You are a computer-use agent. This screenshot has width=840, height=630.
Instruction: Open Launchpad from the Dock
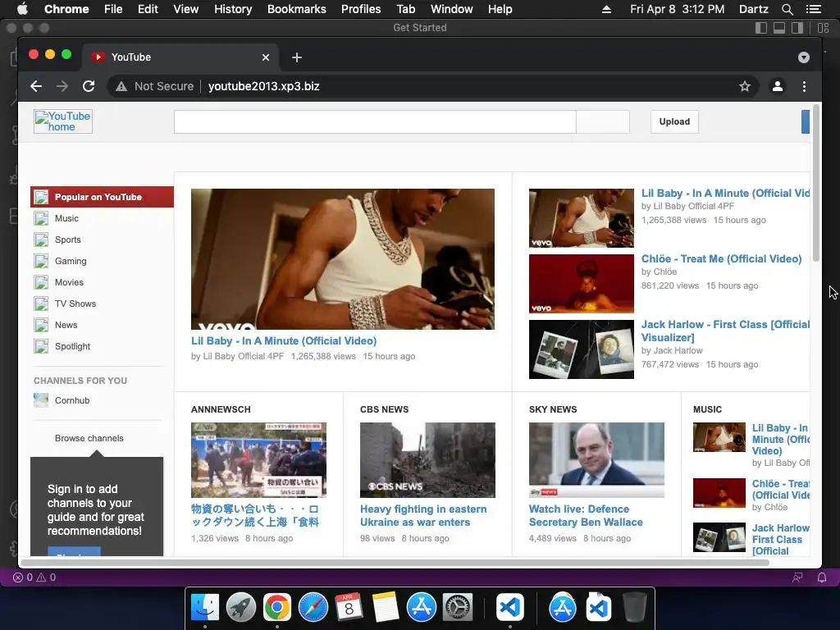[x=241, y=608]
